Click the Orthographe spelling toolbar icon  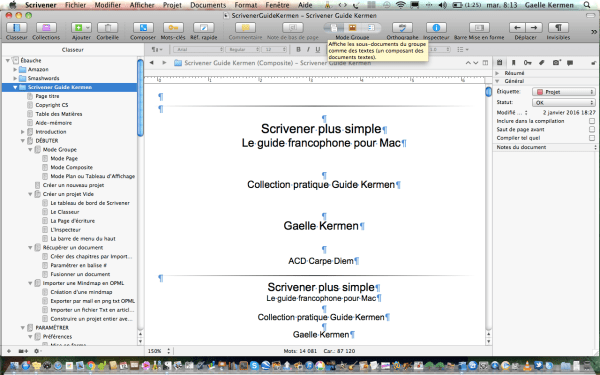pyautogui.click(x=402, y=28)
